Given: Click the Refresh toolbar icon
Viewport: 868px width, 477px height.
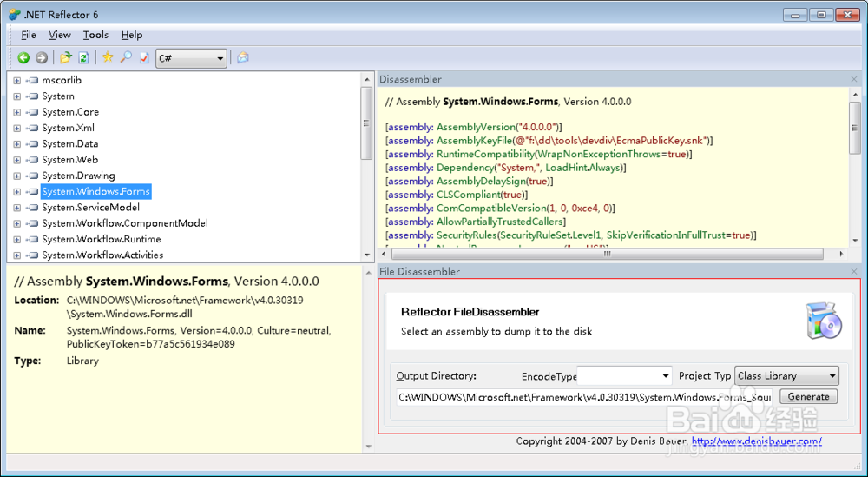Looking at the screenshot, I should [x=83, y=57].
